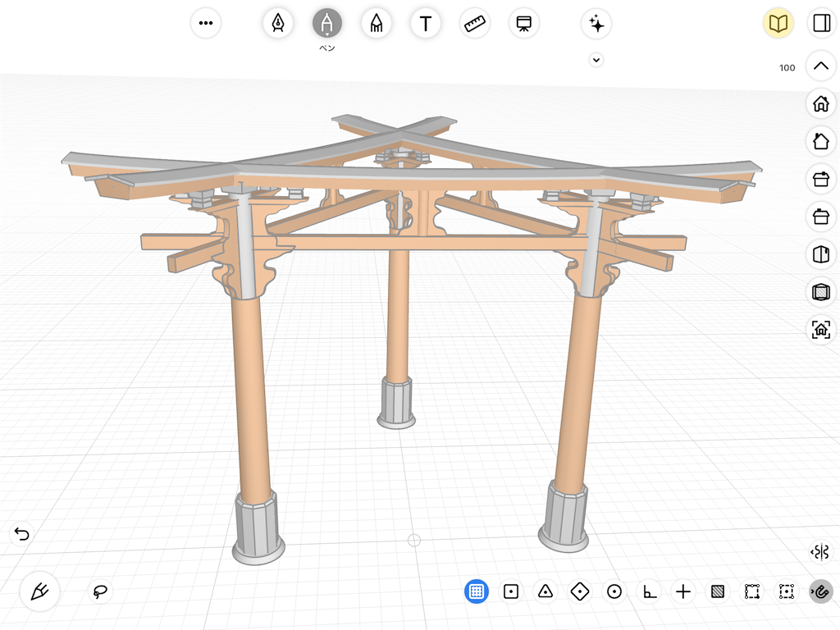Toggle diamond snap option
This screenshot has width=840, height=630.
(x=580, y=591)
